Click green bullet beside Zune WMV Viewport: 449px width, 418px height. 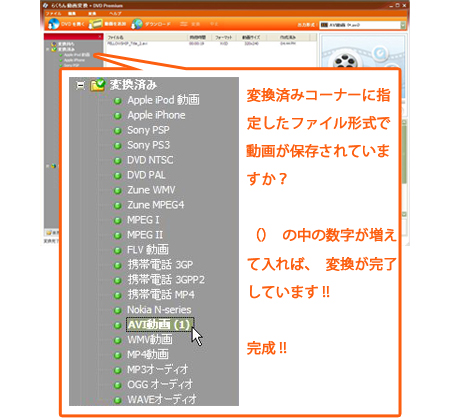(117, 191)
